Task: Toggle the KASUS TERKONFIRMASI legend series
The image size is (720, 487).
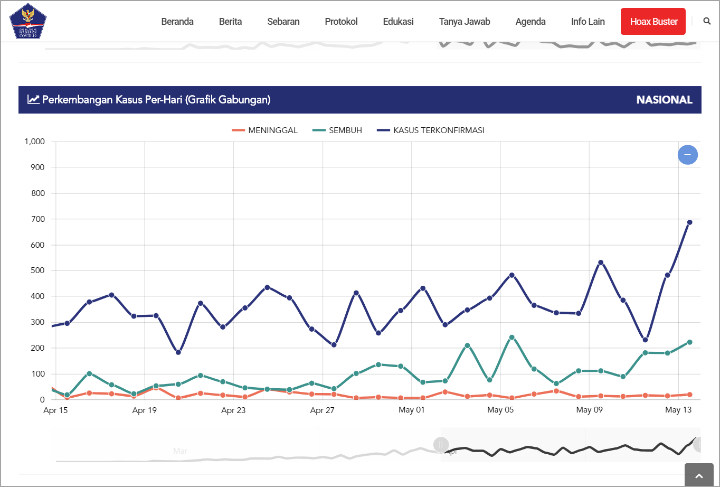Action: [x=431, y=130]
